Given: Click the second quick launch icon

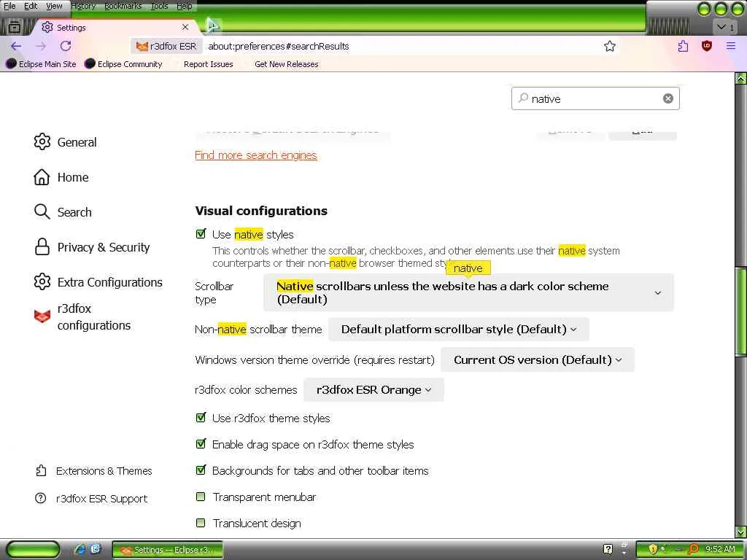Looking at the screenshot, I should pyautogui.click(x=96, y=550).
